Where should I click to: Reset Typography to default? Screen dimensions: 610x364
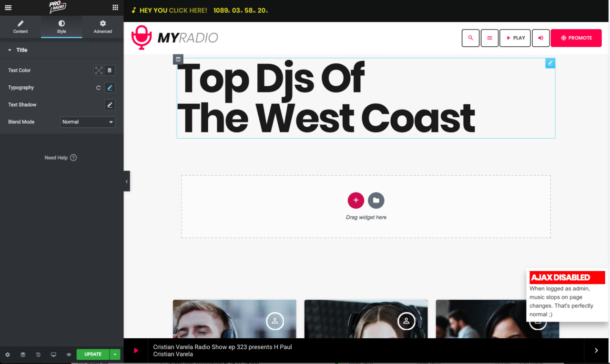[x=98, y=88]
